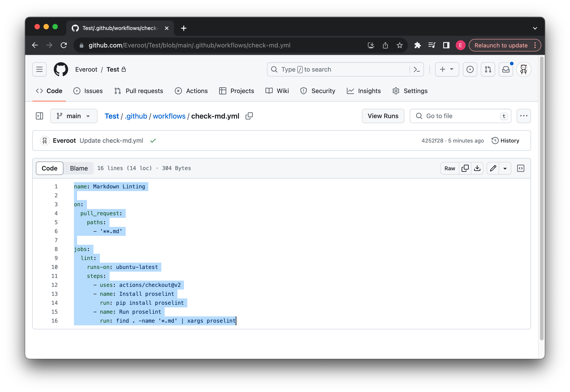570x392 pixels.
Task: Open the global navigation hamburger menu
Action: tap(39, 70)
